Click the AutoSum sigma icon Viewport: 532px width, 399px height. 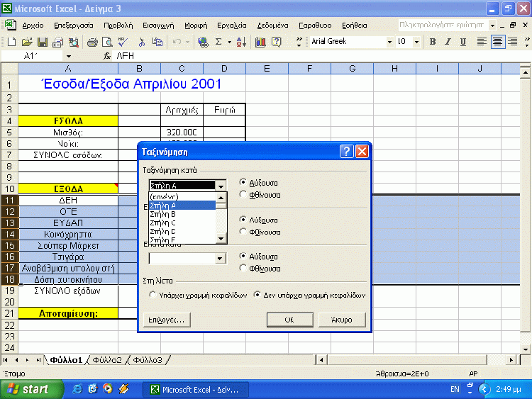point(218,42)
